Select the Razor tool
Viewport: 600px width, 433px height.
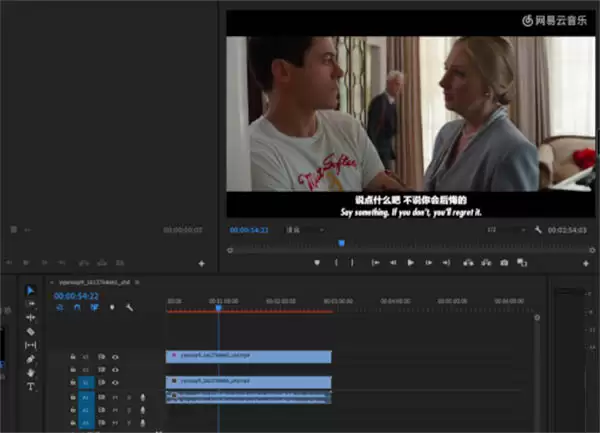pos(30,331)
